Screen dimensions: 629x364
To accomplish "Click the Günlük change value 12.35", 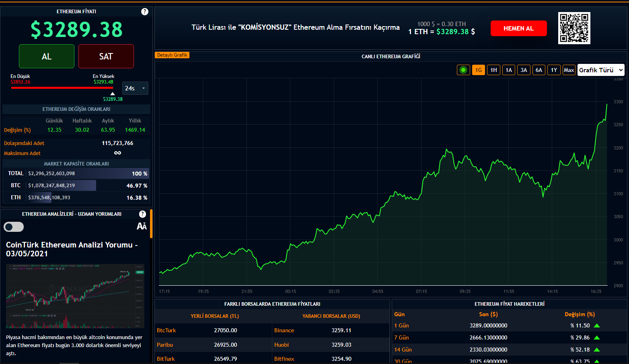I will [54, 130].
